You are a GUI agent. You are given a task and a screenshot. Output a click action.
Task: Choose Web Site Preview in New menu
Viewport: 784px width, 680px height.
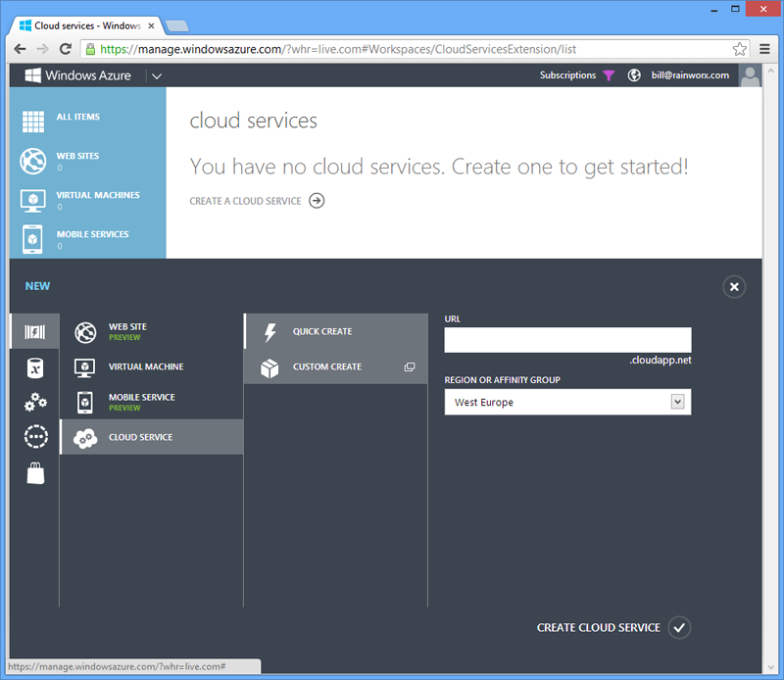tap(152, 332)
